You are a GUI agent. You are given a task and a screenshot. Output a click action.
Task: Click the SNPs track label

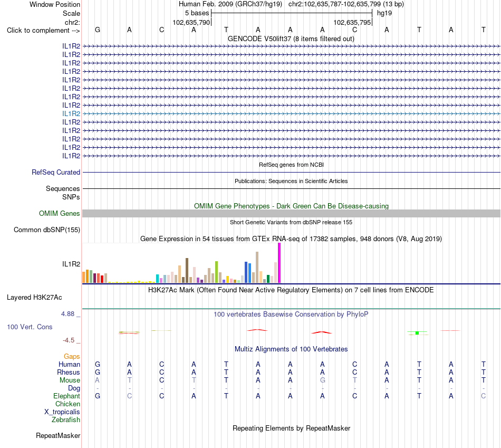click(71, 197)
